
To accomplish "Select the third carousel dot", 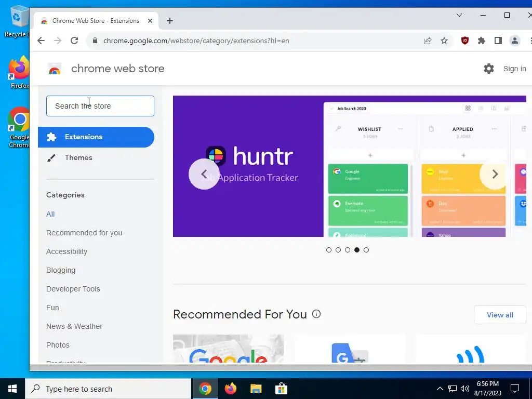I will tap(348, 250).
